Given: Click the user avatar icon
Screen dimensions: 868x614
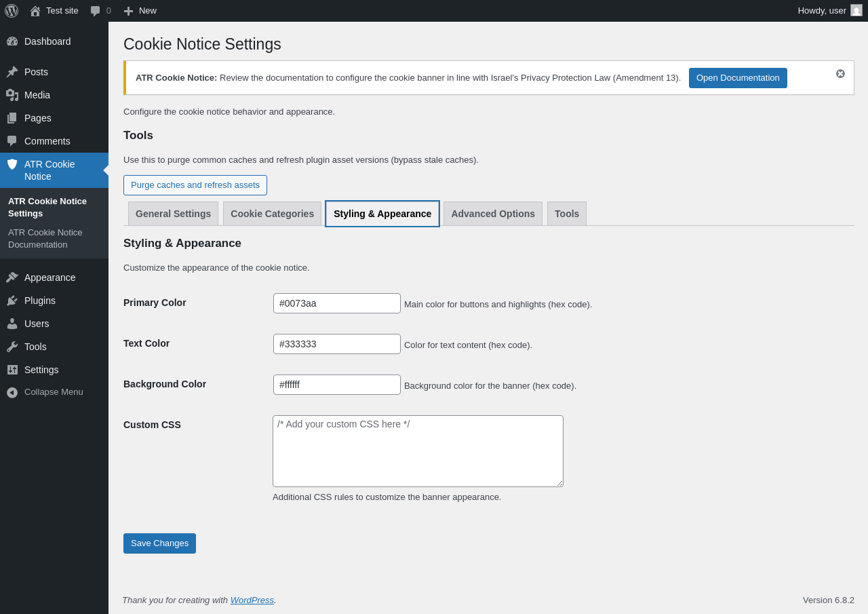Looking at the screenshot, I should click(x=856, y=10).
